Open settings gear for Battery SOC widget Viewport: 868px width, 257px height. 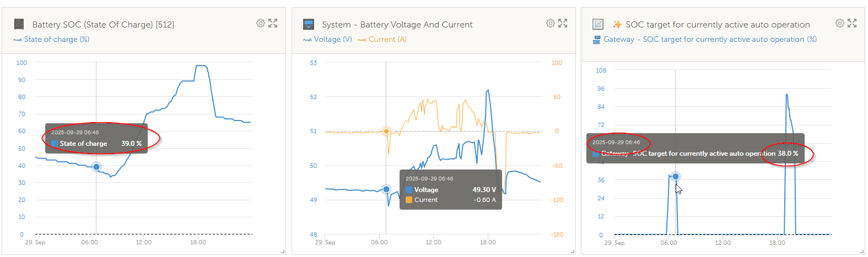(x=261, y=23)
